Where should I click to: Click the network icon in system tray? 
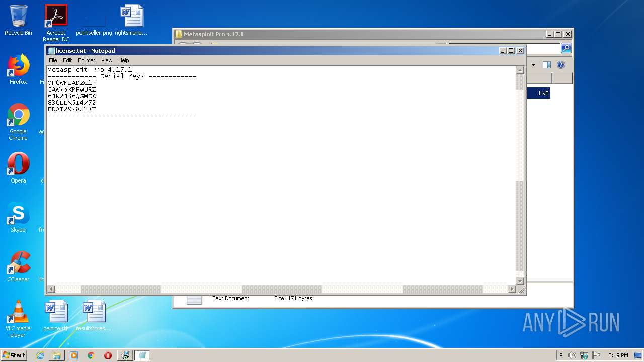pos(584,355)
